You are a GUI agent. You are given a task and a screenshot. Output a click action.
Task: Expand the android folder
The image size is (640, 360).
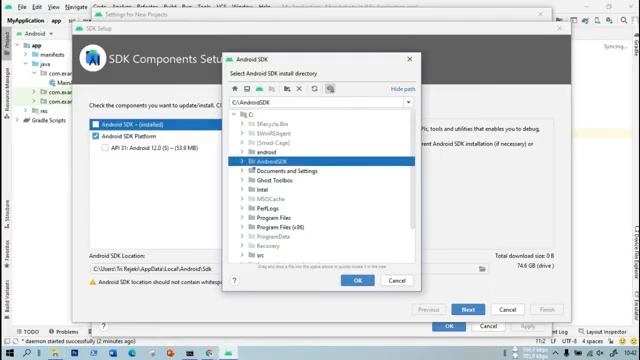click(x=242, y=152)
